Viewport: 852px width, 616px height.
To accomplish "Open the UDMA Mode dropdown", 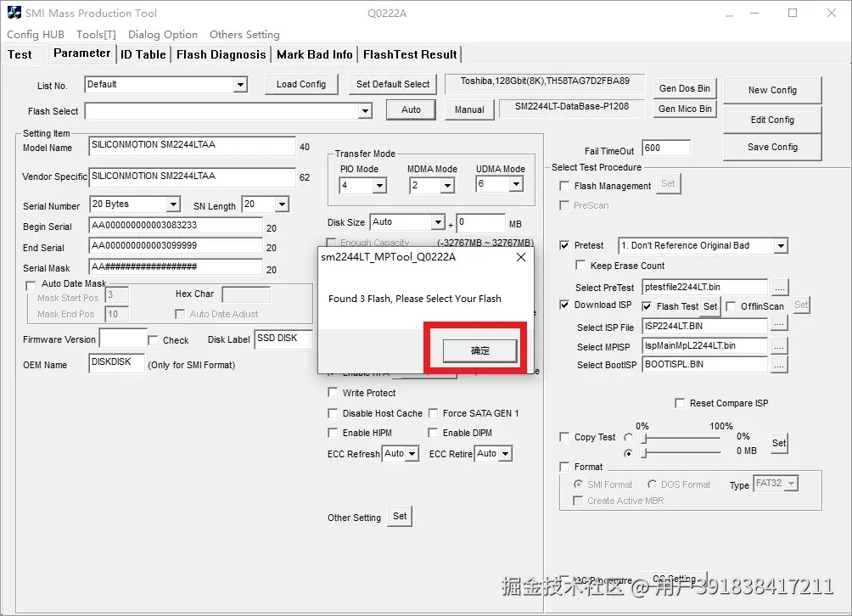I will (516, 184).
